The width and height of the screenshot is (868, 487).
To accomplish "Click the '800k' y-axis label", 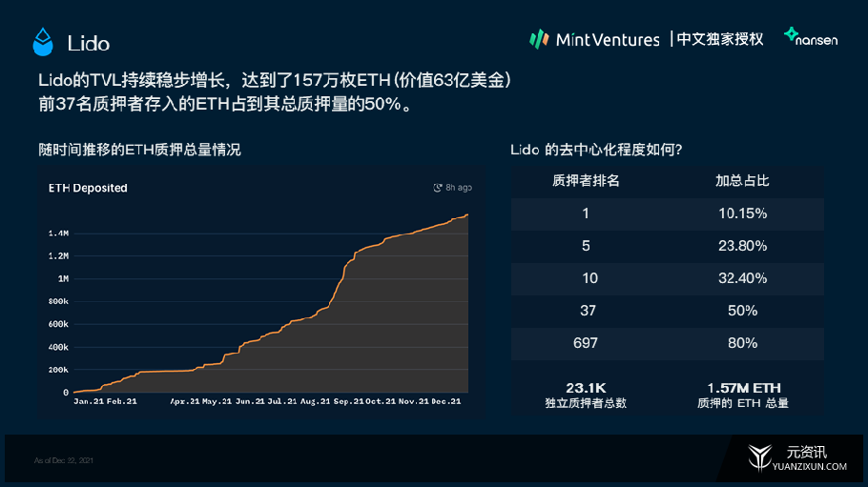I will coord(59,301).
